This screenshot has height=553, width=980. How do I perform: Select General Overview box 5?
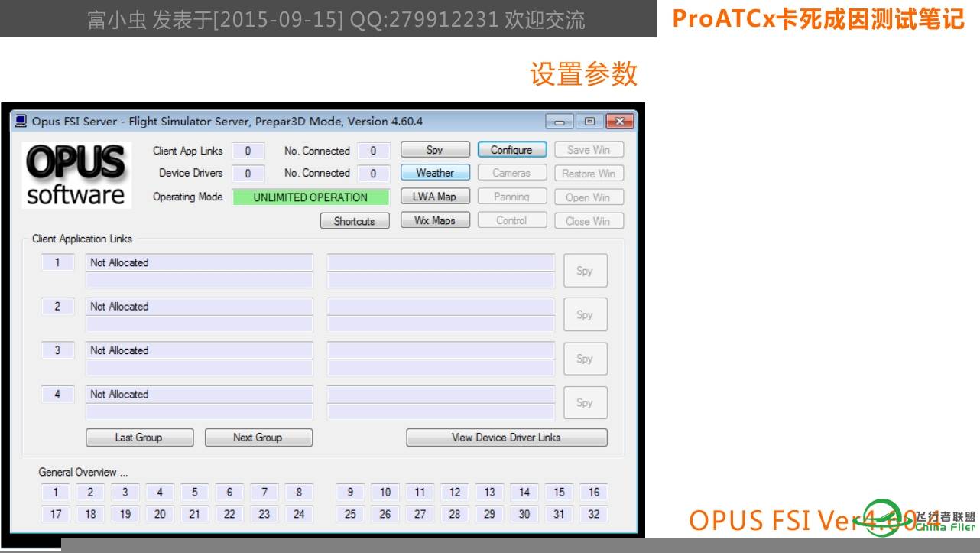coord(195,493)
